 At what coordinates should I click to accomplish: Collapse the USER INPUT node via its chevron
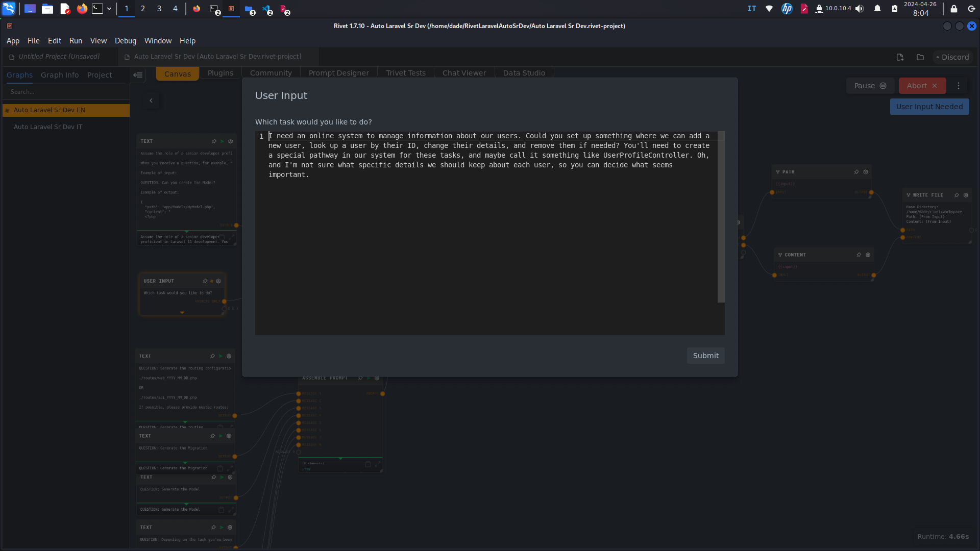click(183, 312)
